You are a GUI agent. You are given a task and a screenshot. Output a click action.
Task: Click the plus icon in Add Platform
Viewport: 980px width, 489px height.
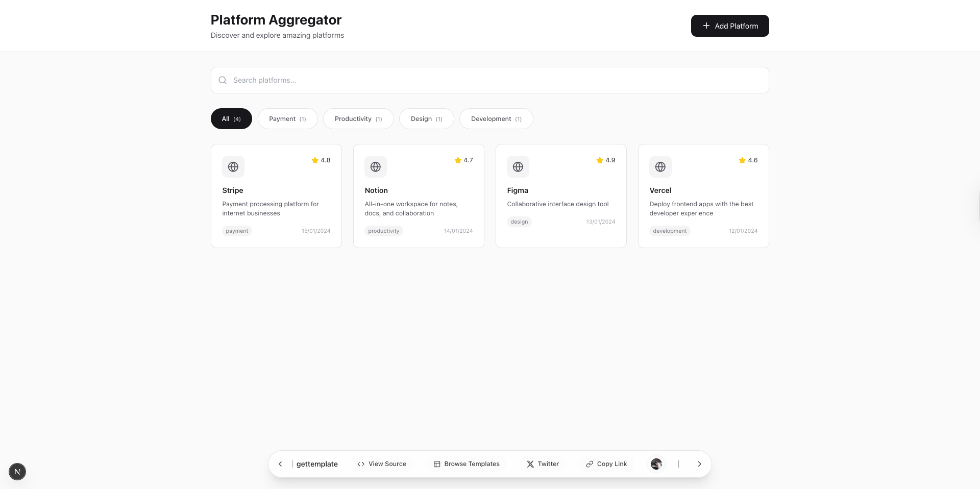(x=706, y=26)
